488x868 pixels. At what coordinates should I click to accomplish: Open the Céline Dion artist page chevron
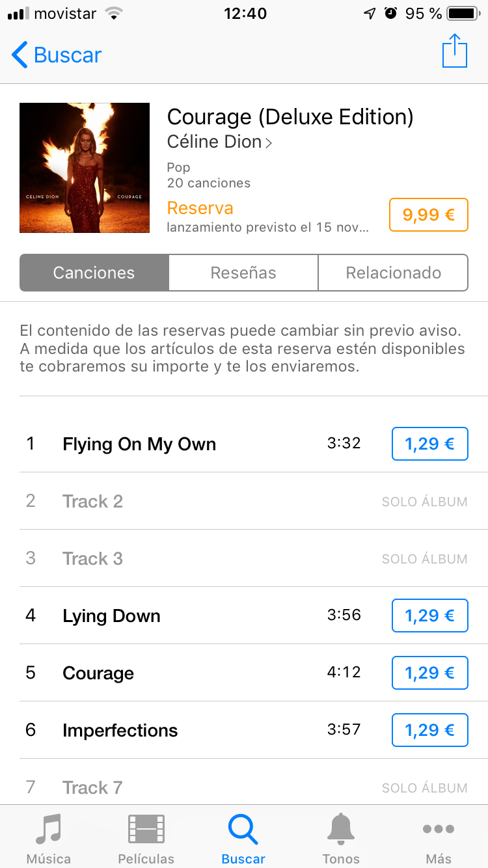tap(268, 142)
